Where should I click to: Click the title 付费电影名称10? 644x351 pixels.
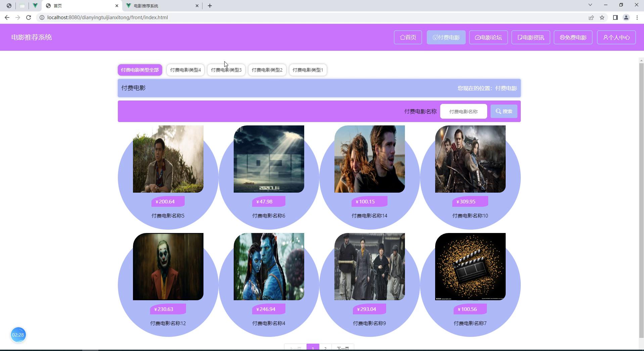pos(470,216)
